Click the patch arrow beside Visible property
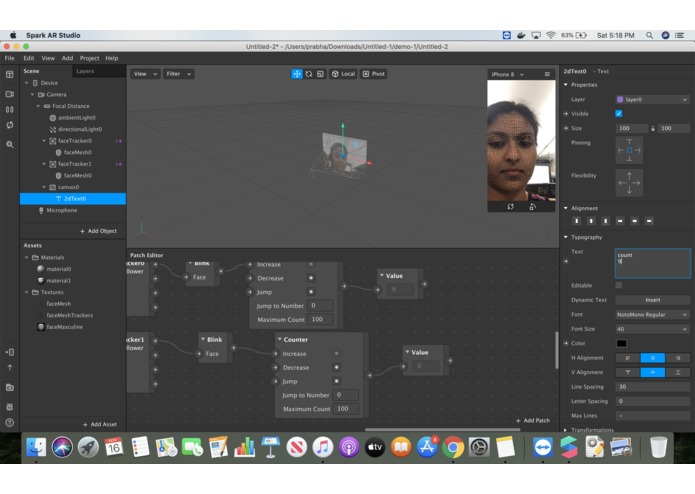 click(x=566, y=114)
